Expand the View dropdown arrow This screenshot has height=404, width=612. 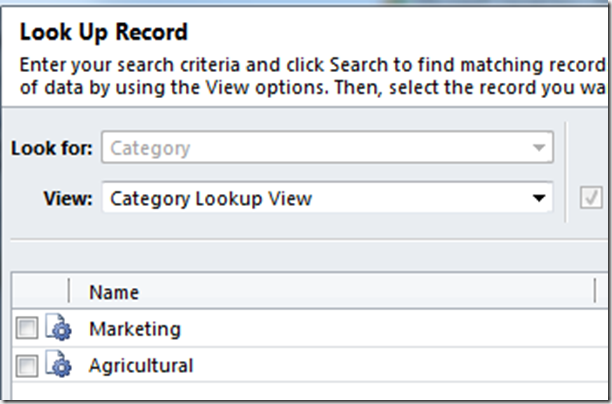point(539,198)
